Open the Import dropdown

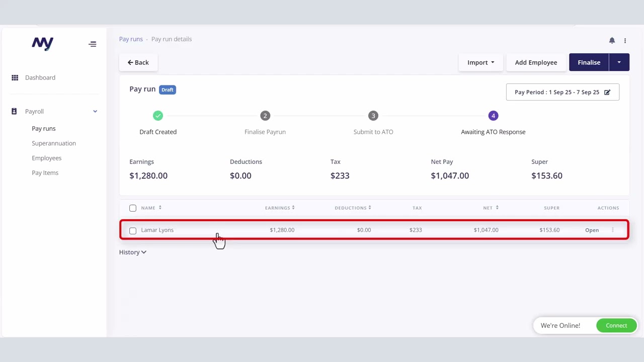point(480,62)
